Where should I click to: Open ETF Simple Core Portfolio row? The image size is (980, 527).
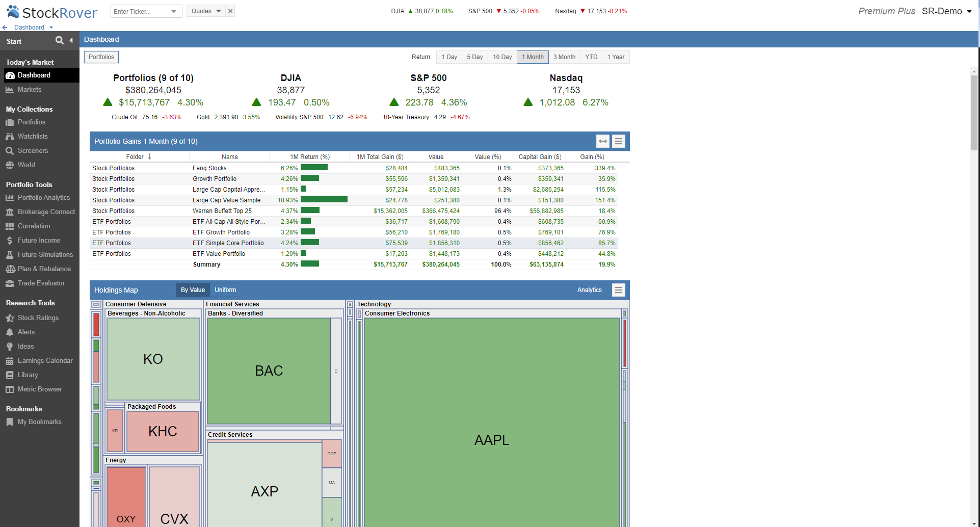(354, 243)
